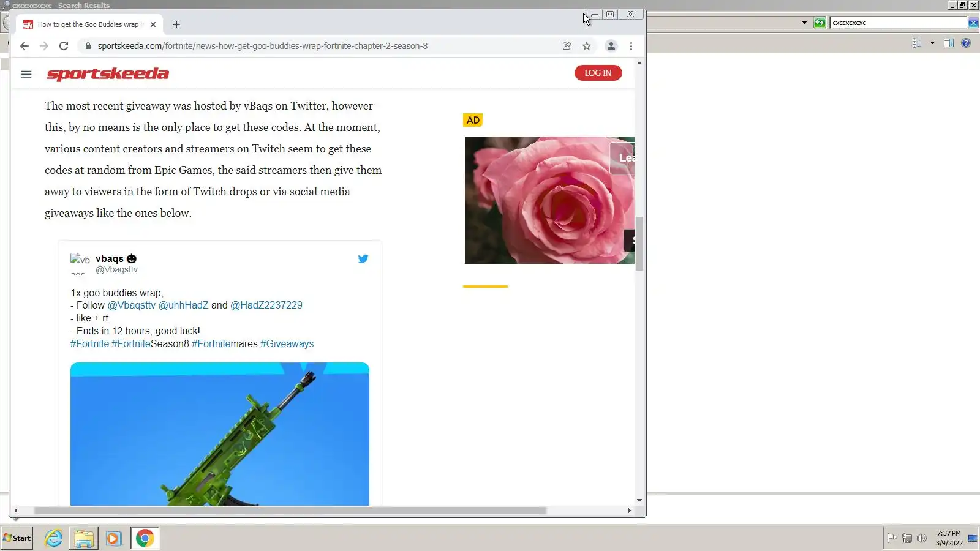980x551 pixels.
Task: Click the vbaqs avatar image in the tweet
Action: [80, 263]
